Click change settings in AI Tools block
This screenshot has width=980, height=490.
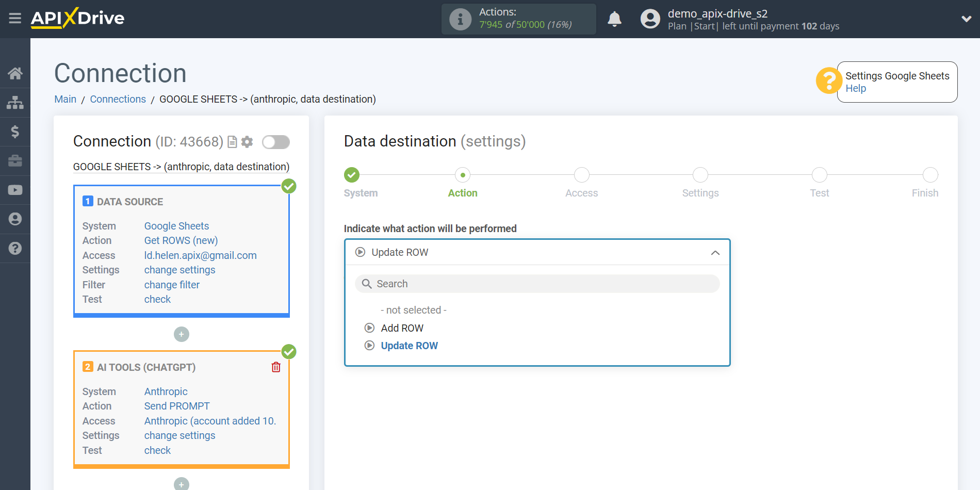coord(179,435)
